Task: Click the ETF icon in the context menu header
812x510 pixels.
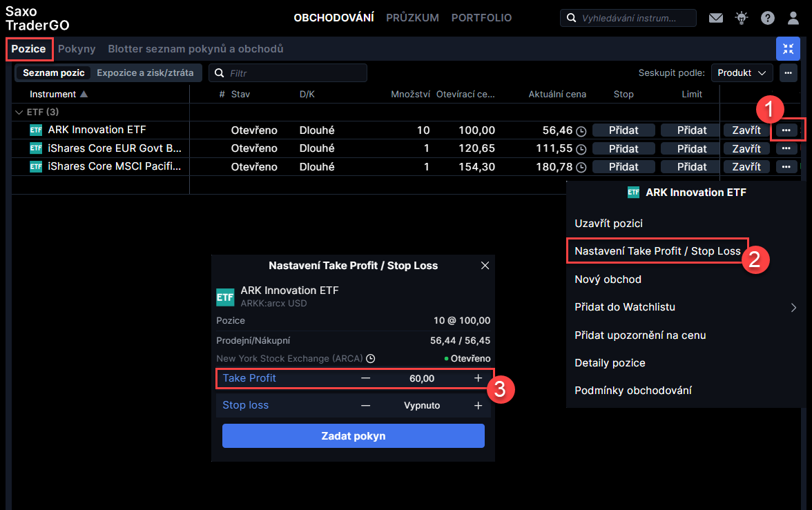Action: tap(633, 193)
